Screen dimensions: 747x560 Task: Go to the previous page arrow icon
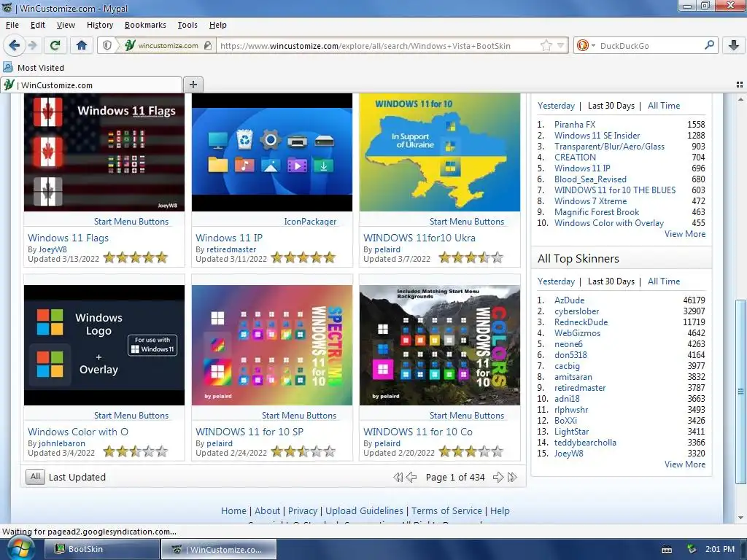(411, 477)
